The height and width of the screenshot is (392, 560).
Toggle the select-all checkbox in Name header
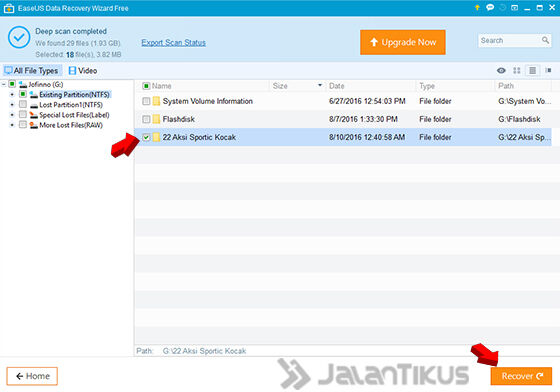coord(146,86)
